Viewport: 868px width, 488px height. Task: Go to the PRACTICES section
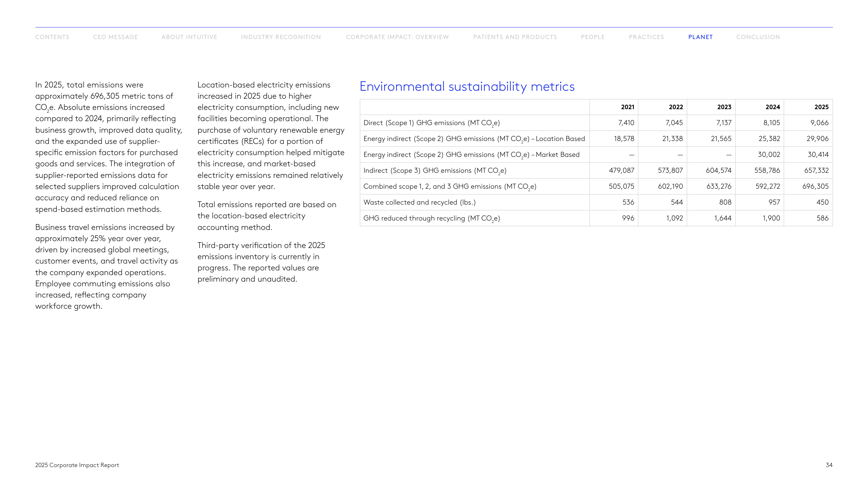[646, 37]
